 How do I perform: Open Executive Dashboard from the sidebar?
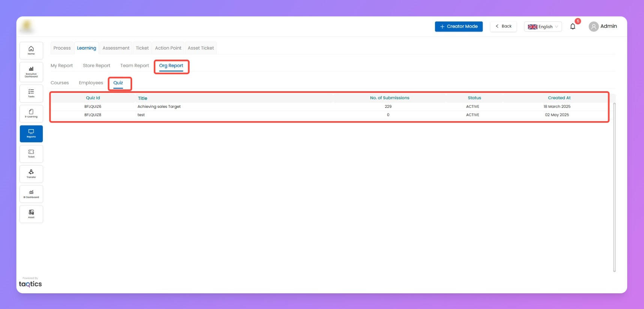[x=31, y=71]
